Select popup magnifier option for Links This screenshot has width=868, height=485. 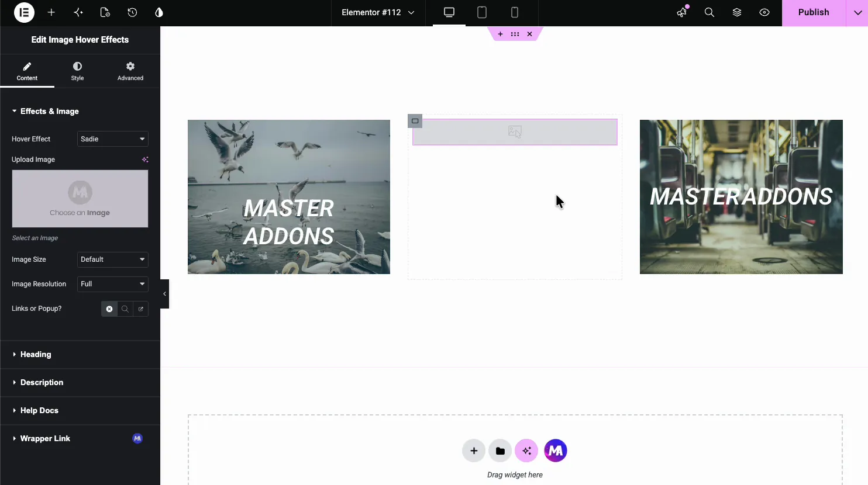pos(125,309)
